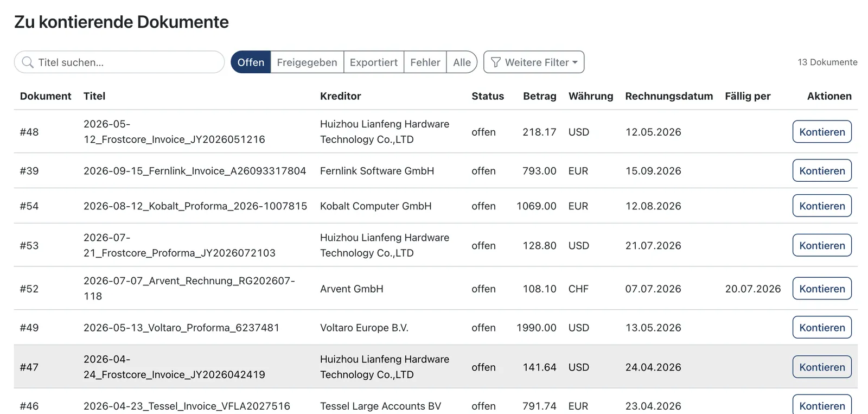Viewport: 868px width, 414px height.
Task: Switch to the Freigegeben tab
Action: click(x=307, y=62)
